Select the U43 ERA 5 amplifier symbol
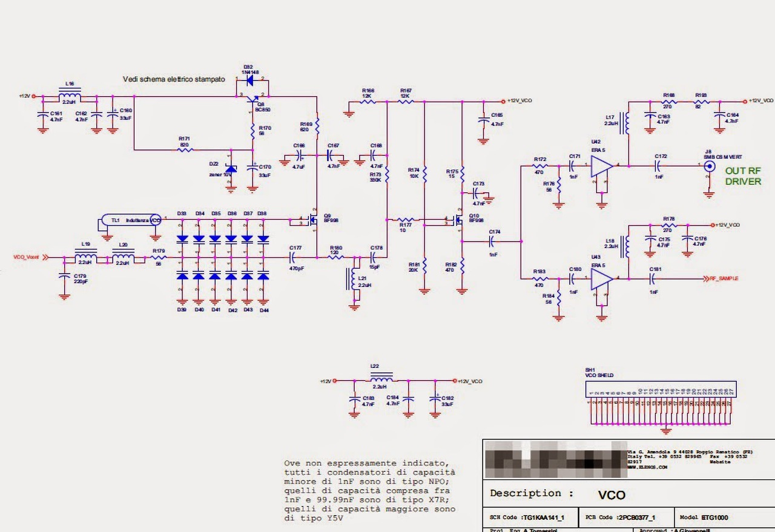Viewport: 775px width, 532px height. click(602, 278)
